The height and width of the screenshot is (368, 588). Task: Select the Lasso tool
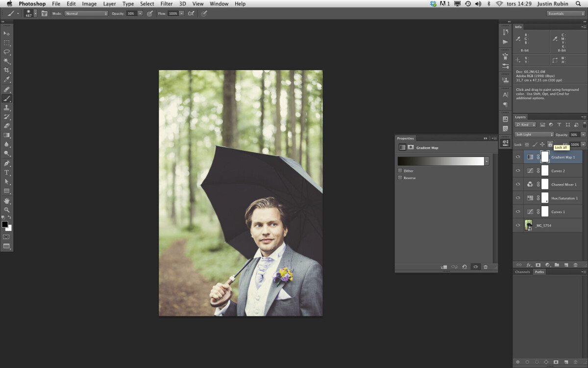7,52
